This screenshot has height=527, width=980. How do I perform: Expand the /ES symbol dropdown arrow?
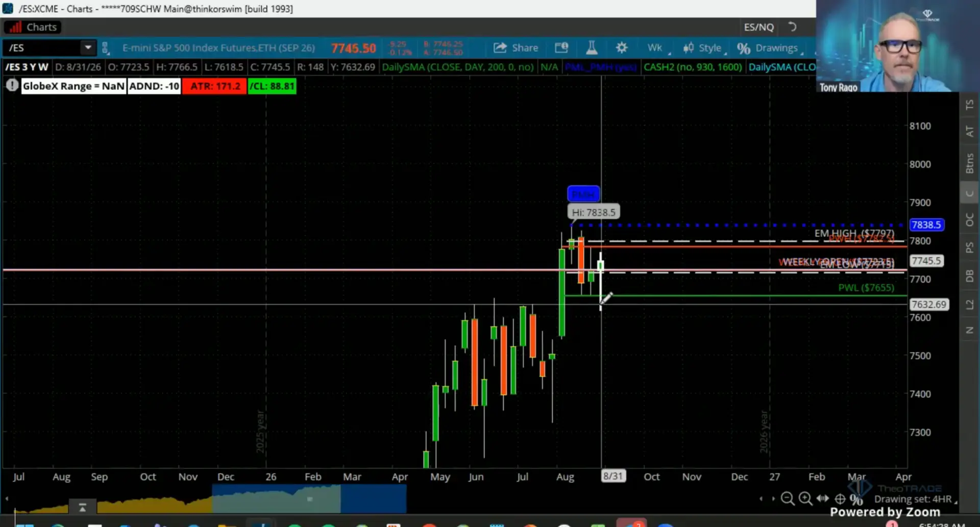point(88,47)
